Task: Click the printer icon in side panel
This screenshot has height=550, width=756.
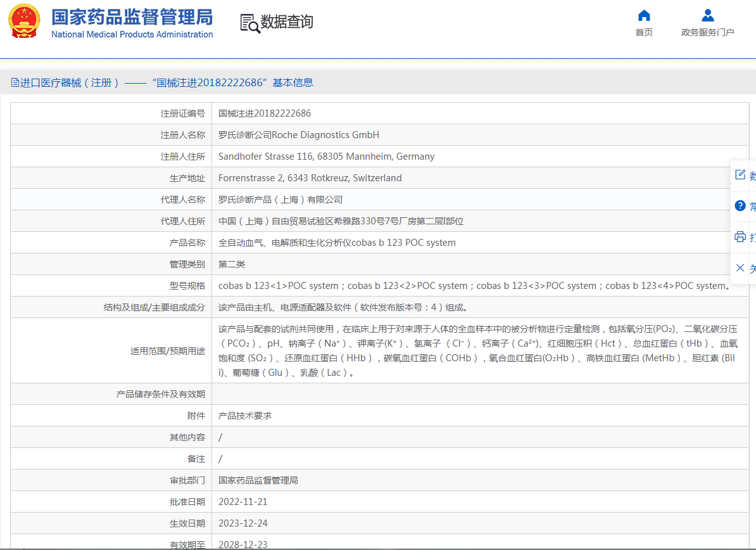Action: pos(740,236)
